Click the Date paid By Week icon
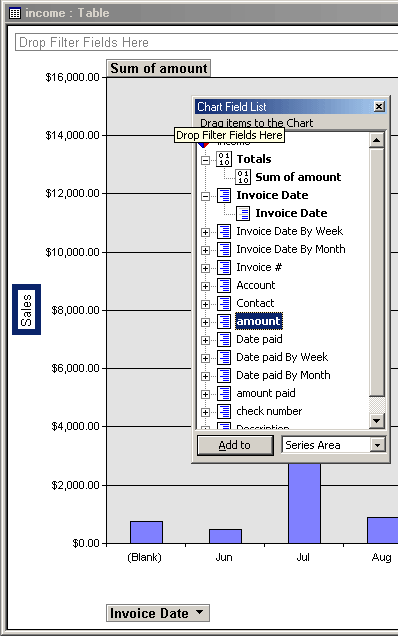Screen dimensions: 398x636 coord(224,357)
